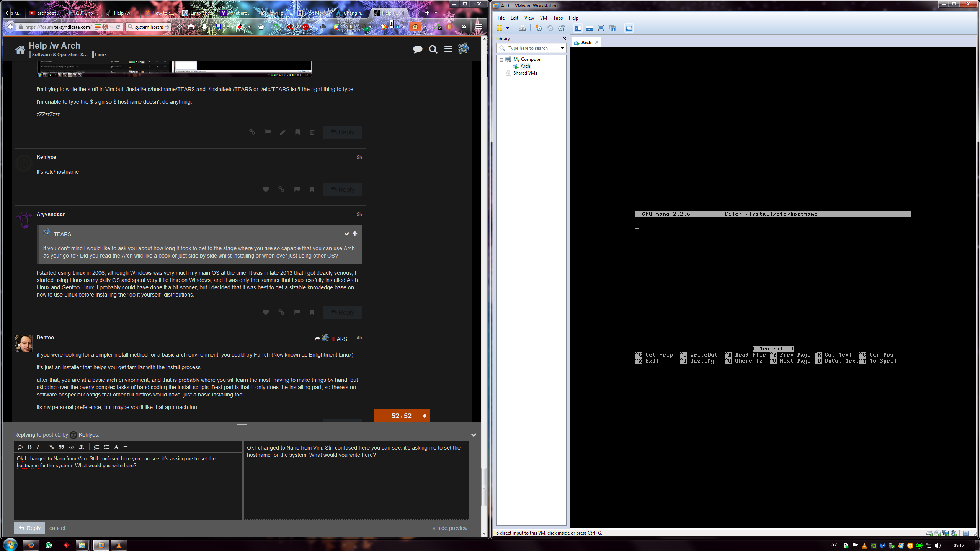Enter VMware full screen mode
The height and width of the screenshot is (551, 980).
pos(601,28)
